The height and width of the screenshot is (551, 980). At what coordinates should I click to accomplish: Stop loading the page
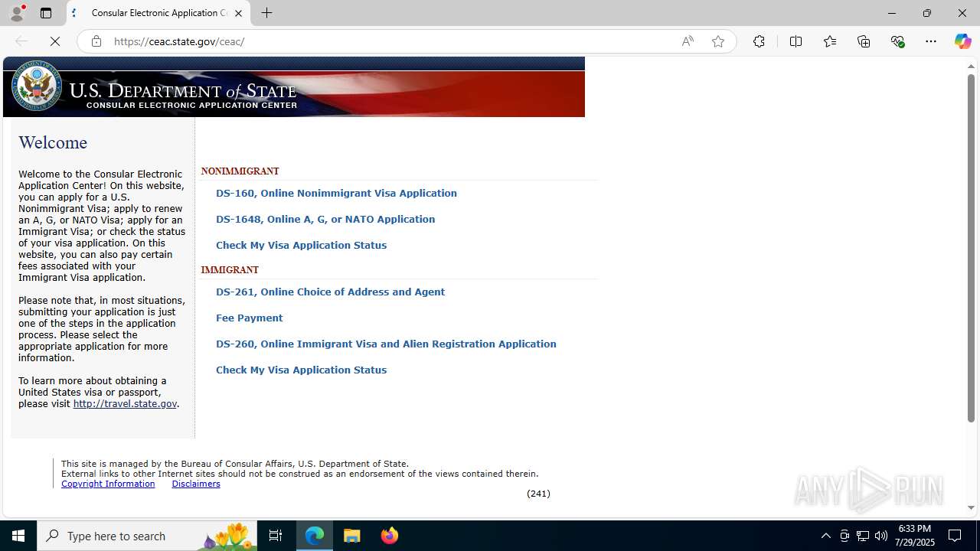pyautogui.click(x=55, y=41)
